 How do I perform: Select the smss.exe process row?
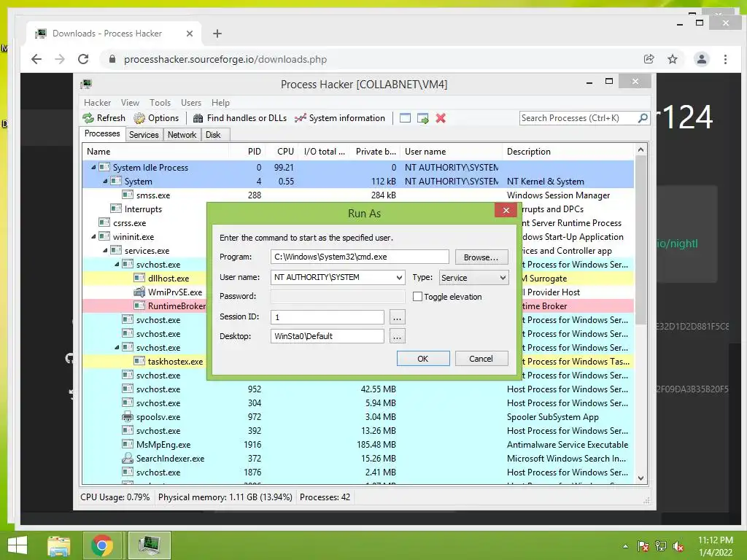[358, 195]
